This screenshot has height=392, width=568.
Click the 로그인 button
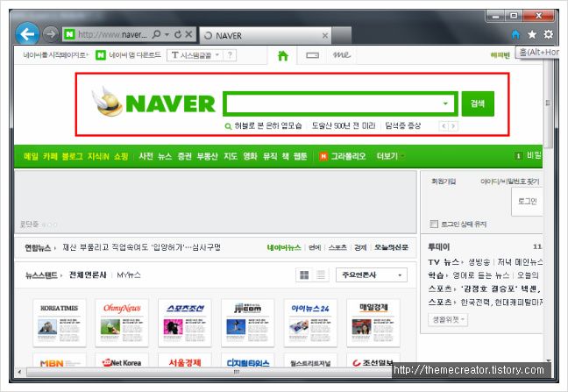tap(527, 202)
